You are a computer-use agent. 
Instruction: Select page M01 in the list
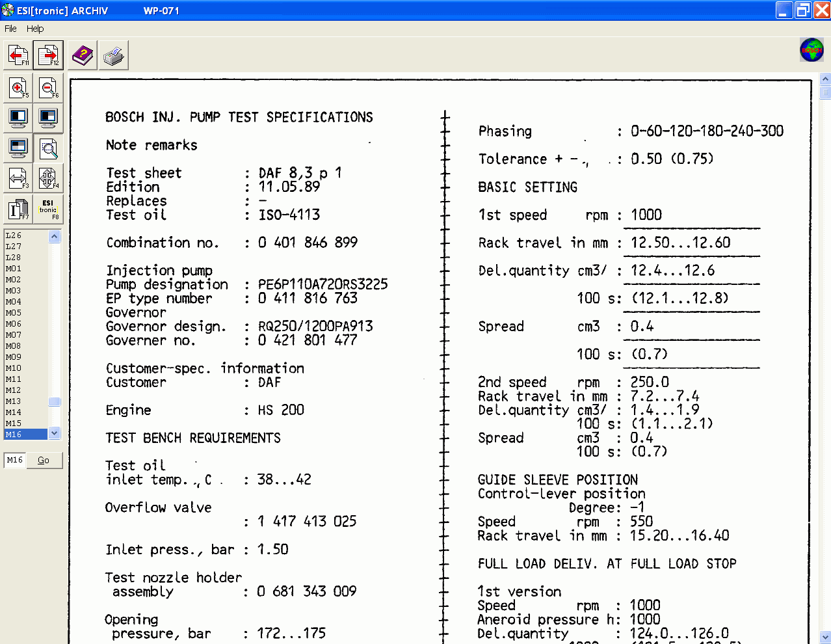(x=26, y=269)
